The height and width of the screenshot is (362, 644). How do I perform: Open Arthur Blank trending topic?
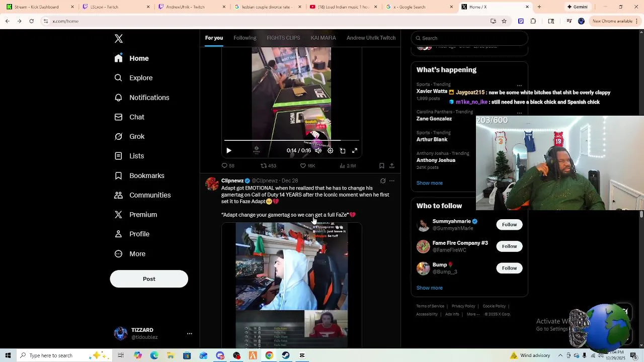pos(432,139)
